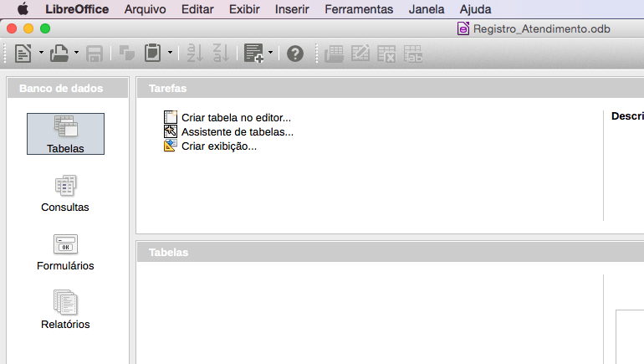Open the New document dropdown arrow
644x364 pixels.
(41, 53)
